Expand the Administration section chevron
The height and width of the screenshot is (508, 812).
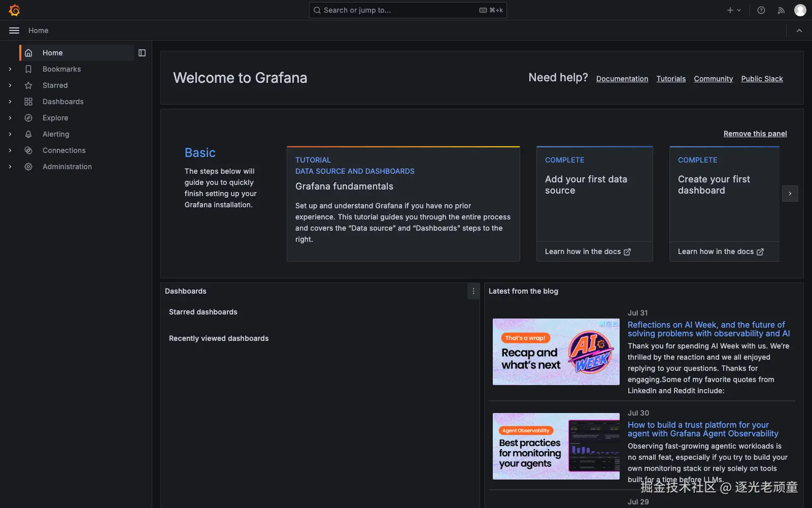pos(10,167)
